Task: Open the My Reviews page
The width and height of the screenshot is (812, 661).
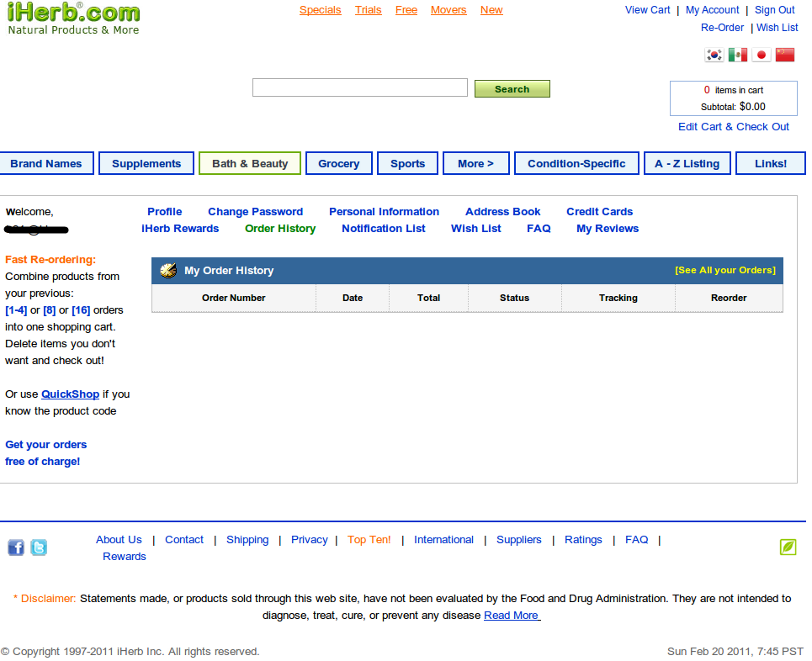Action: (x=608, y=228)
